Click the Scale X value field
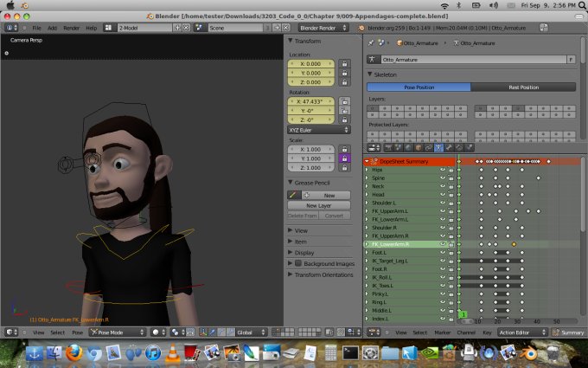 point(311,149)
